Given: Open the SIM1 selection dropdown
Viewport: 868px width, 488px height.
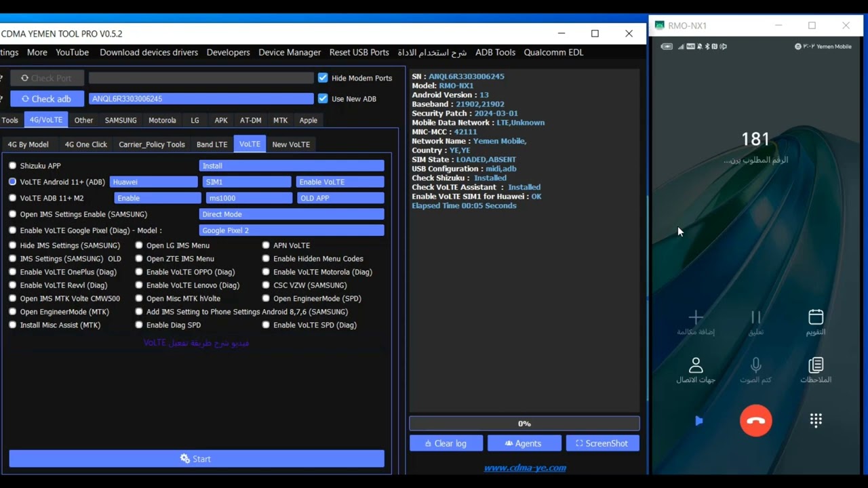Looking at the screenshot, I should click(247, 182).
